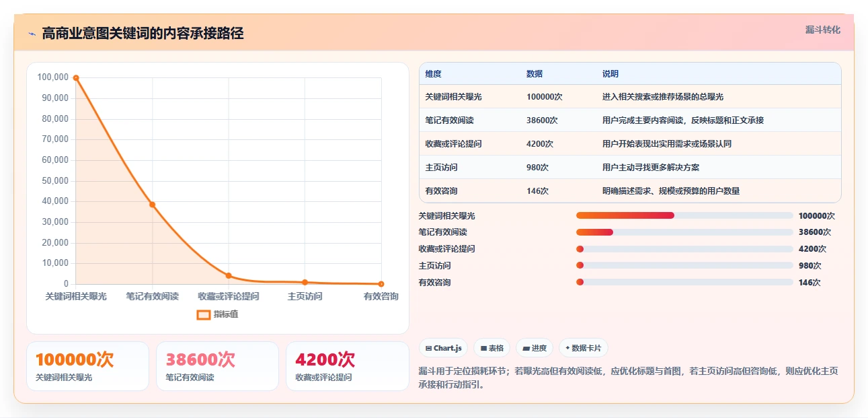Click the x-axis label 笔记有效阅读
Screen dimensions: 868x418
click(152, 296)
